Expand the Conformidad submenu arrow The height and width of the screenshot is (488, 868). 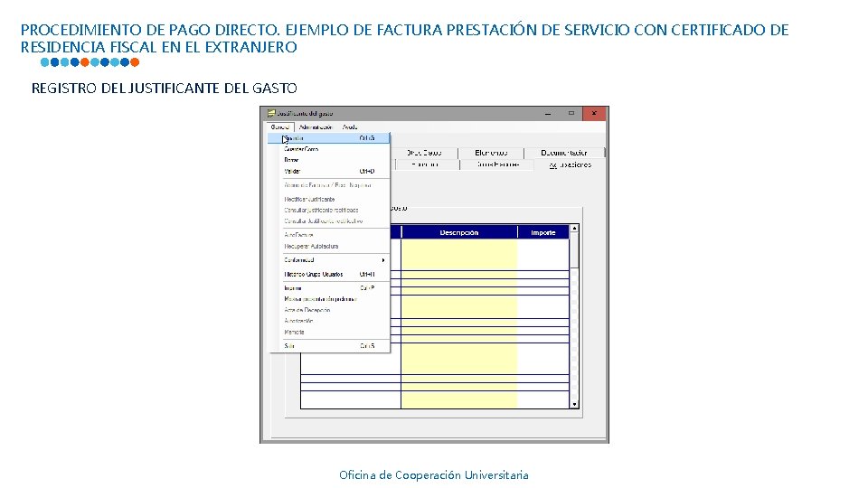pos(383,260)
